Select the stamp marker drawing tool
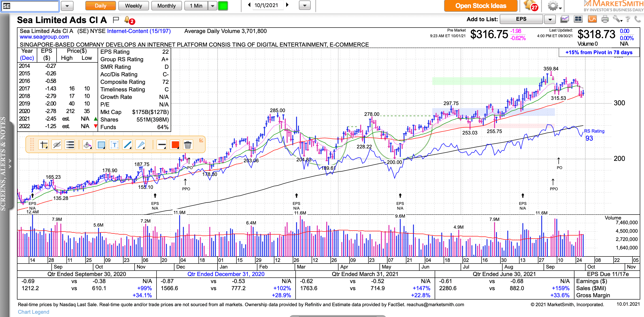 (87, 145)
